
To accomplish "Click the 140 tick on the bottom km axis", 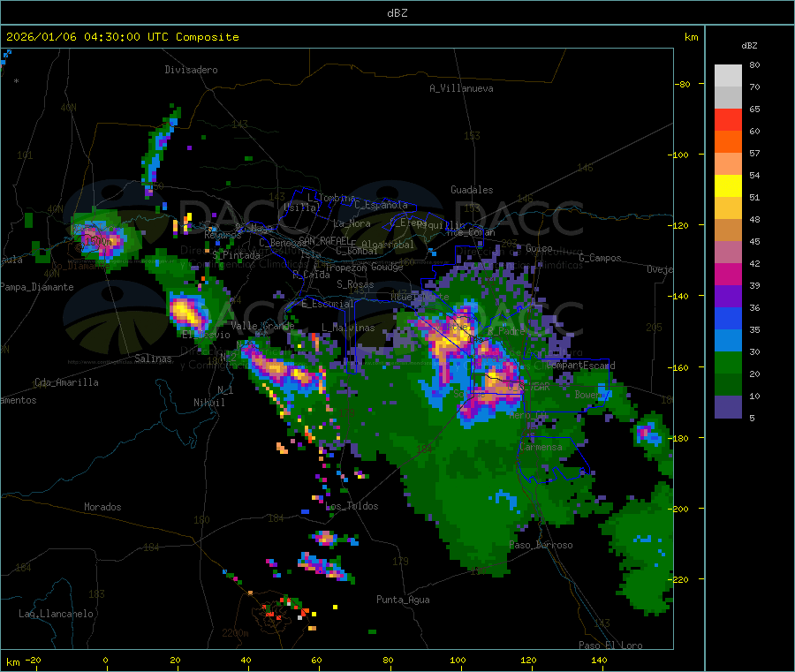I will (599, 660).
